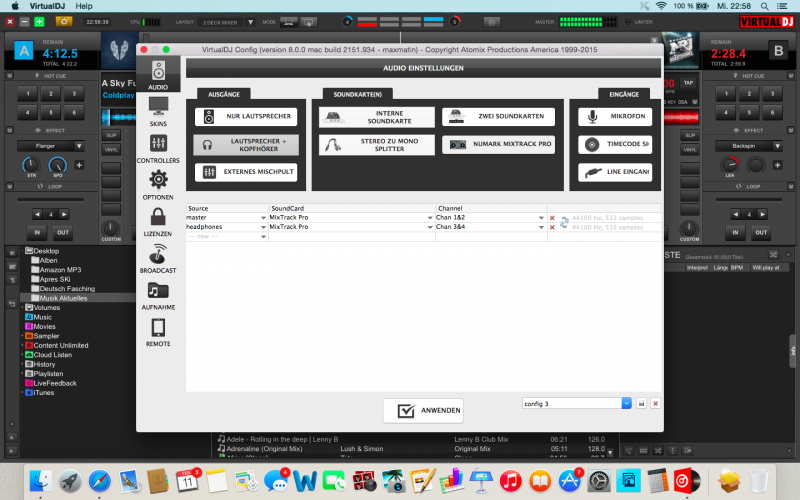The width and height of the screenshot is (800, 500).
Task: Choose Zwei Soundkarten option
Action: tap(498, 116)
